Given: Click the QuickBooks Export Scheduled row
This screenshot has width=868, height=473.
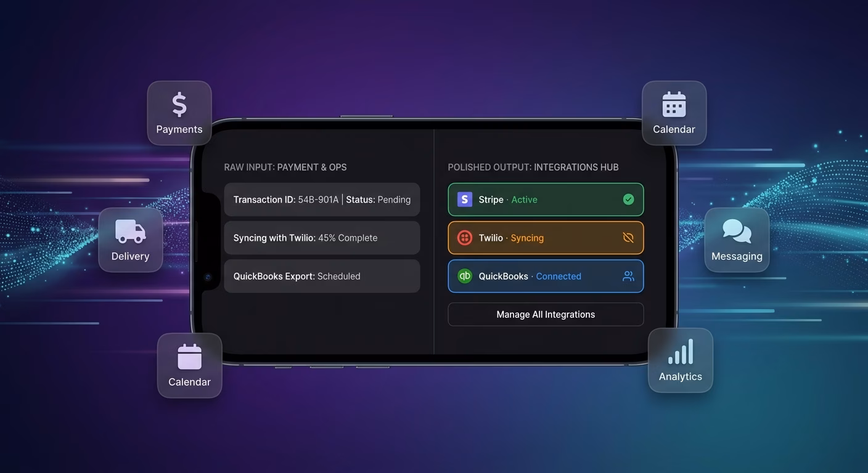Looking at the screenshot, I should pos(322,276).
